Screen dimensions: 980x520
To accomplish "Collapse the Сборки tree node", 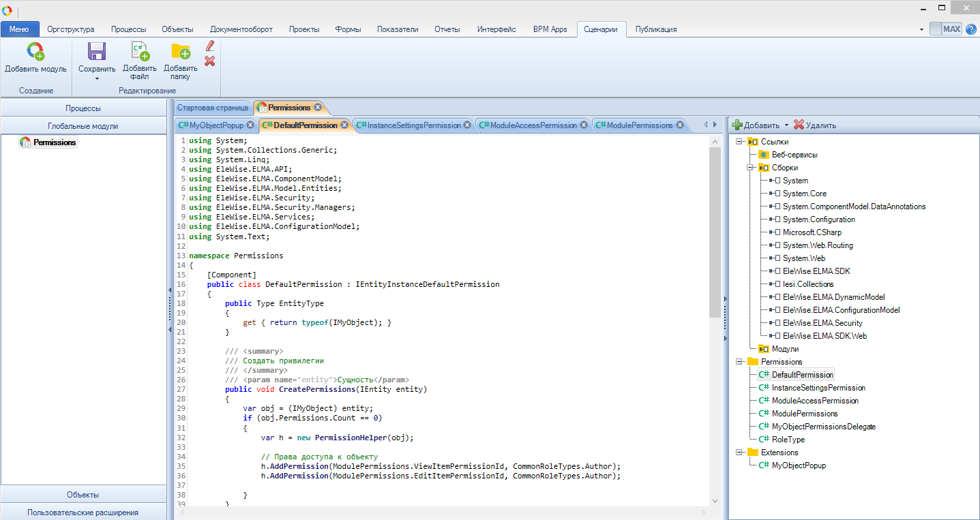I will [749, 168].
